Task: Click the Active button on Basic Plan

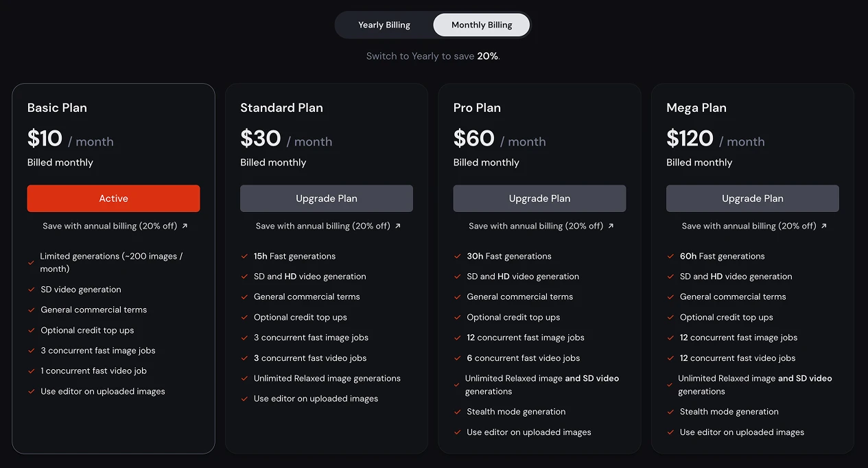Action: click(x=113, y=198)
